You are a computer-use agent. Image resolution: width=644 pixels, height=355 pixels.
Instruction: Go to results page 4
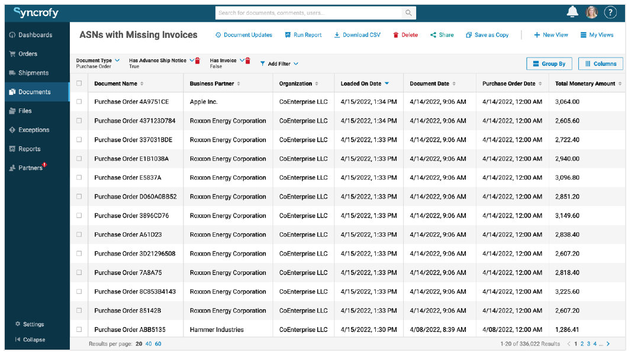[x=595, y=344]
